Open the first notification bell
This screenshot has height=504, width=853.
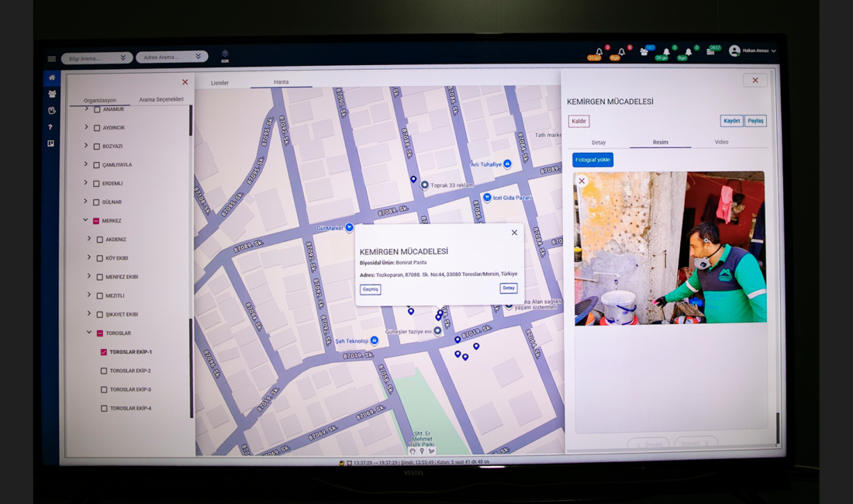(599, 52)
